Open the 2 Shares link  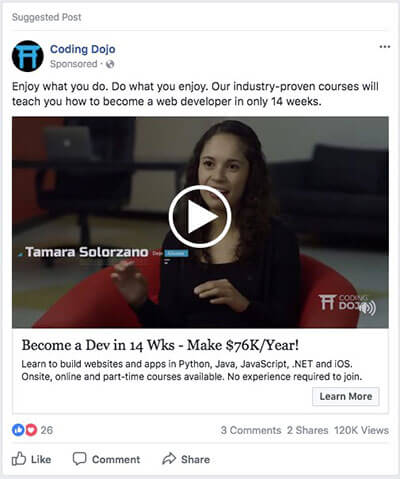[x=308, y=430]
